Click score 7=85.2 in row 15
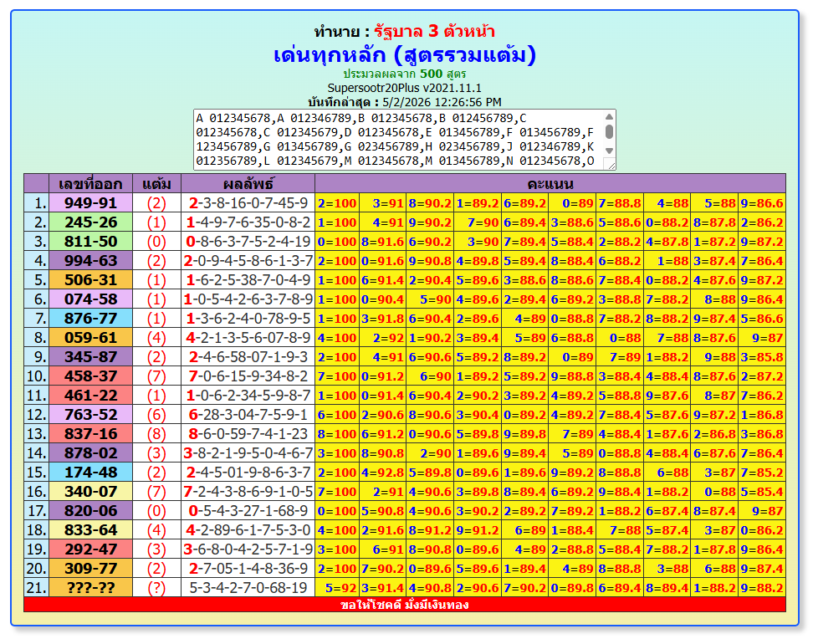 (762, 472)
